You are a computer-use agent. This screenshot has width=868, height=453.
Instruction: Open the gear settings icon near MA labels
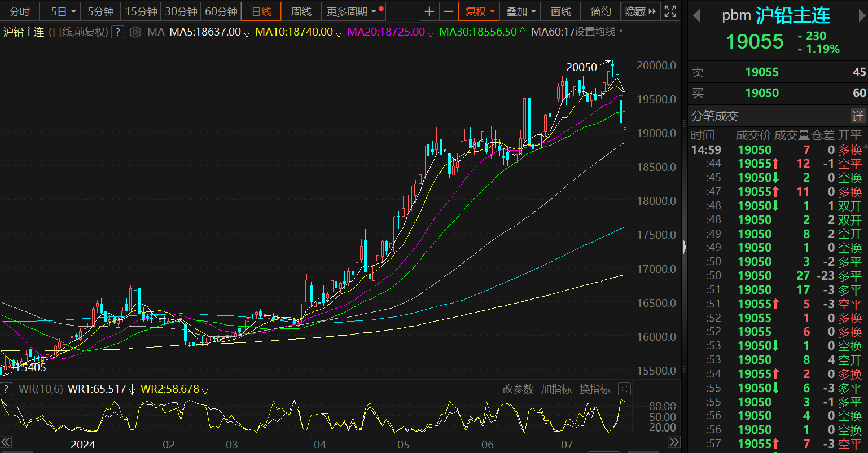[x=135, y=32]
